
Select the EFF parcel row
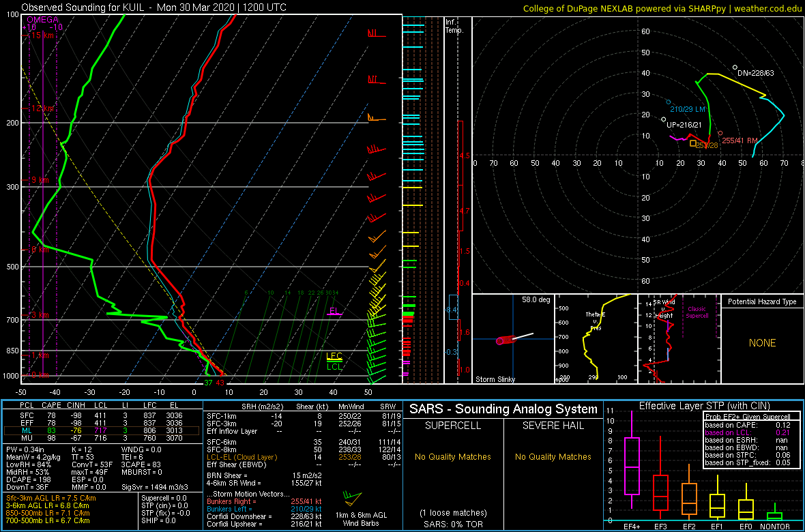101,423
